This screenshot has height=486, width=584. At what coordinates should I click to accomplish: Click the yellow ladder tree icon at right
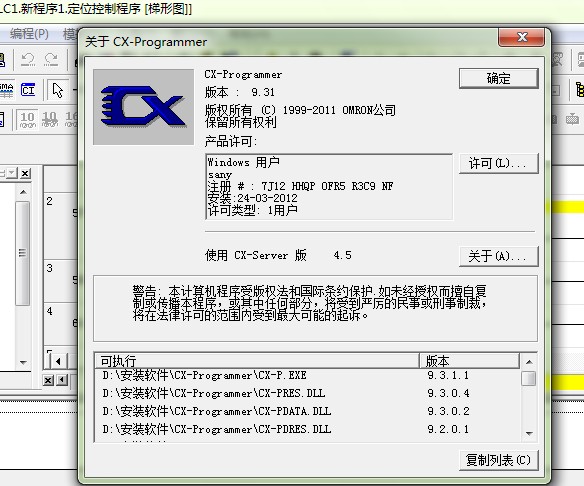(x=580, y=90)
